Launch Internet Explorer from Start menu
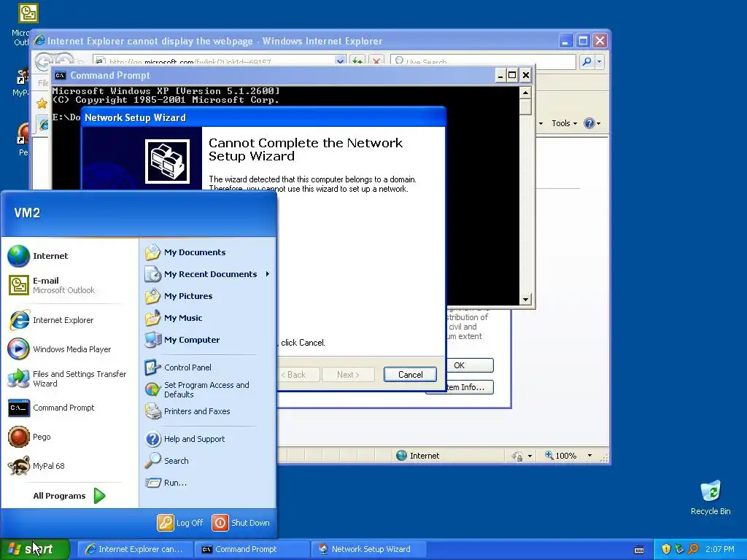Image resolution: width=747 pixels, height=560 pixels. tap(51, 320)
